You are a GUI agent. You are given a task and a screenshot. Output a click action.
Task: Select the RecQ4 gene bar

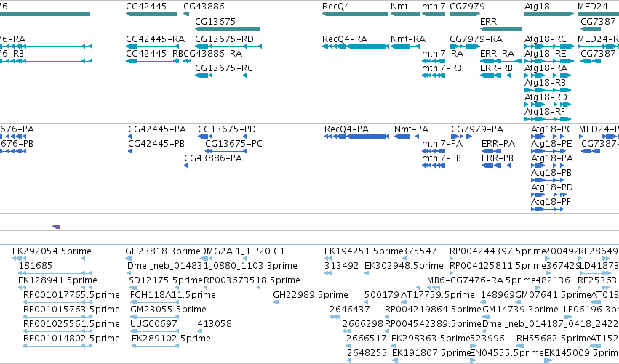tap(355, 14)
